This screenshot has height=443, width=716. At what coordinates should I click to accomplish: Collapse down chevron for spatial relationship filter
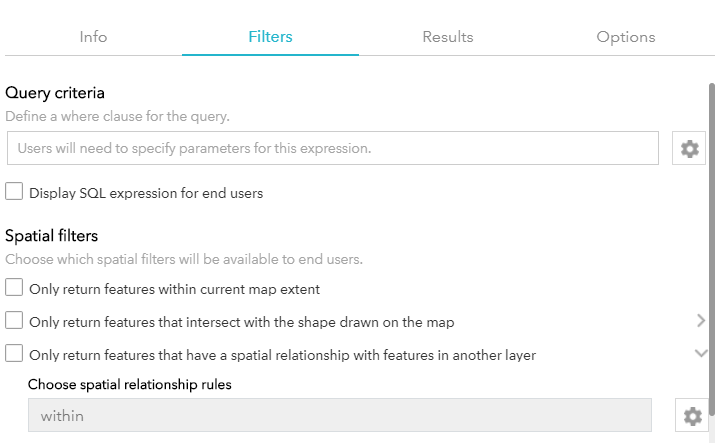click(x=701, y=353)
